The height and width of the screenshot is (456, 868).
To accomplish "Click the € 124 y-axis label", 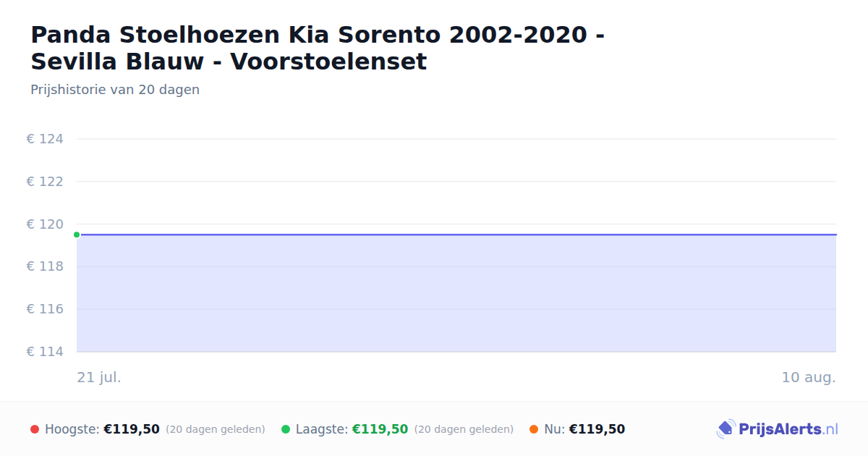I will 45,139.
